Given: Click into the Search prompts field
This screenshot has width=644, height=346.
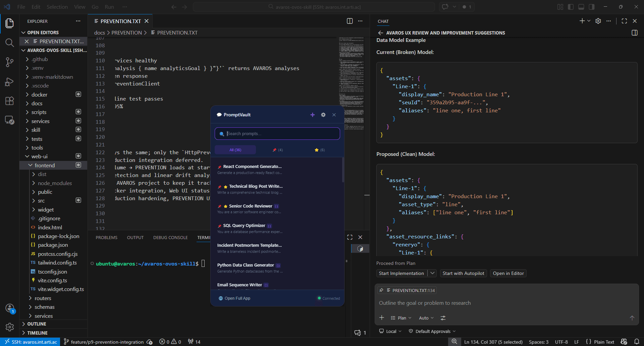Looking at the screenshot, I should (x=277, y=133).
